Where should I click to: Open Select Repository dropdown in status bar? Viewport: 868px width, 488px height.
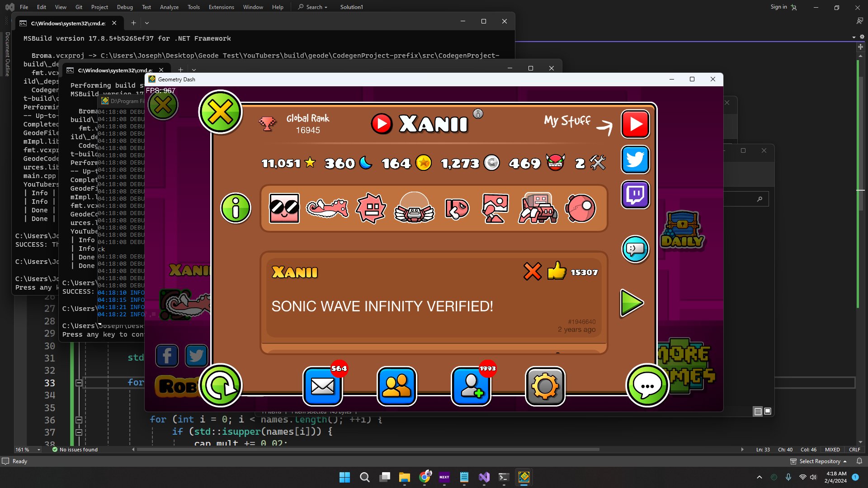(x=819, y=461)
